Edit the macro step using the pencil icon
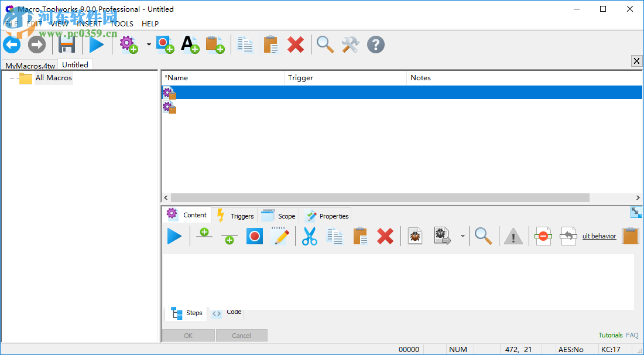Image resolution: width=644 pixels, height=355 pixels. click(280, 236)
